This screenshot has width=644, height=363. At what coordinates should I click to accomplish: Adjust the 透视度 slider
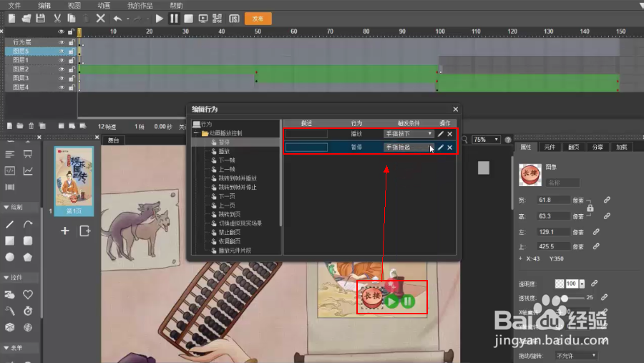click(565, 298)
